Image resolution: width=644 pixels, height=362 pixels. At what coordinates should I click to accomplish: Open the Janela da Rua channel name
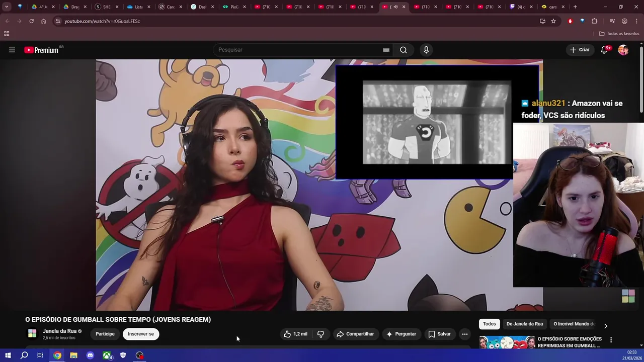coord(59,331)
